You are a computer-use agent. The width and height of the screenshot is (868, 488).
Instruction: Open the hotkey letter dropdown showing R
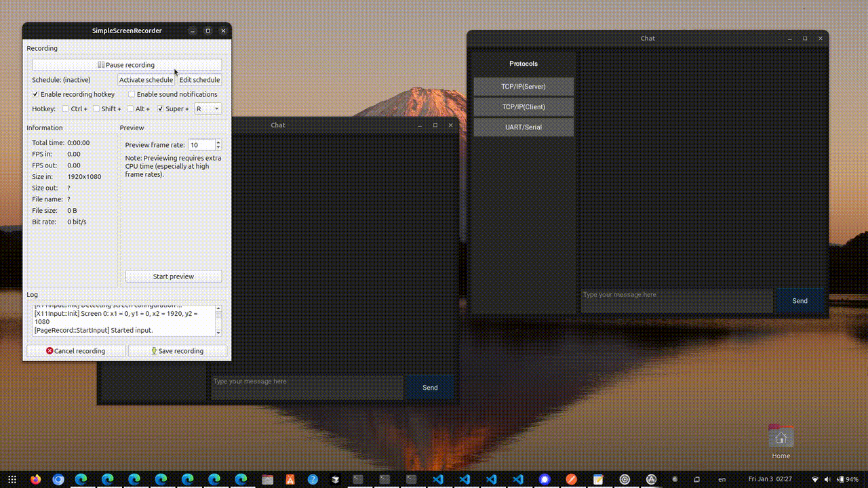pos(208,108)
